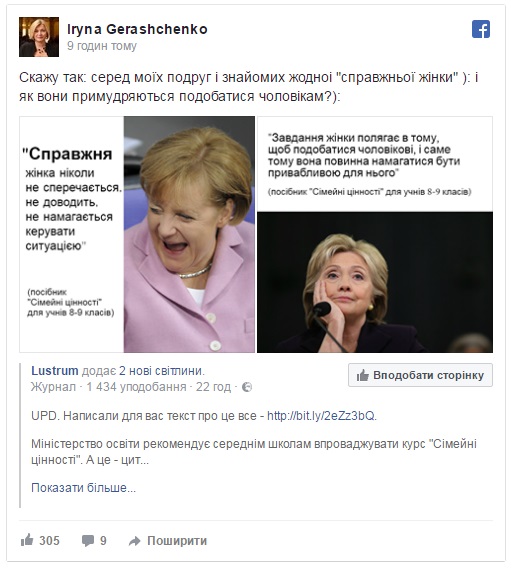Click the globe public-visibility icon
Viewport: 514px width, 568px height.
coord(247,387)
